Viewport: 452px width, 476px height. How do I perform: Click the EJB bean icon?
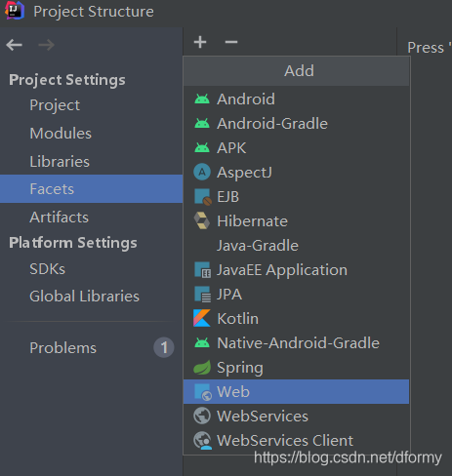(202, 197)
